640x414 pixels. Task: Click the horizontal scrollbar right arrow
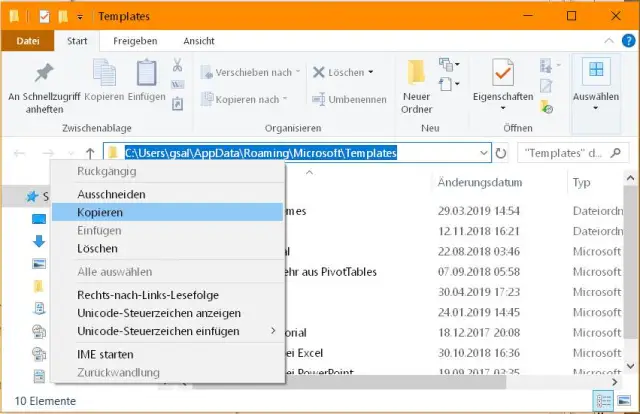coord(615,382)
